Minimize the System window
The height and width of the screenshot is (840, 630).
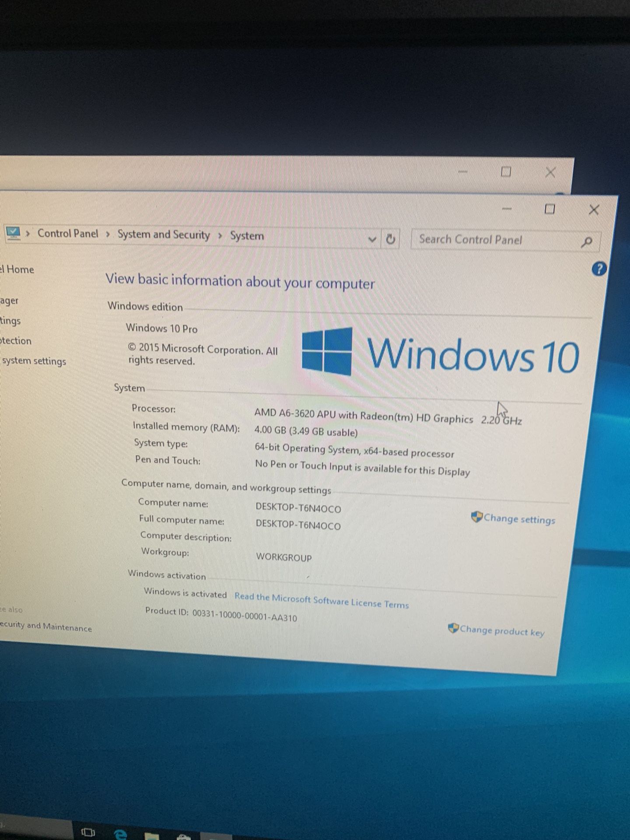[x=507, y=209]
